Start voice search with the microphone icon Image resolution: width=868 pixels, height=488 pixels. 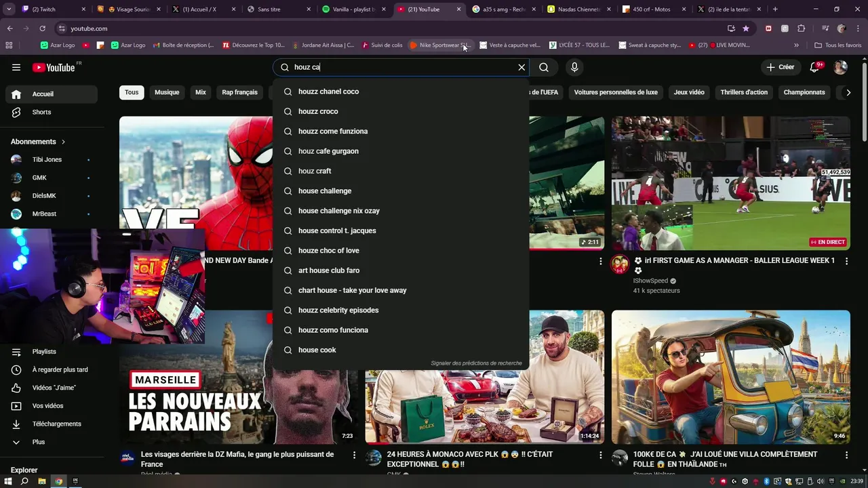(x=574, y=67)
